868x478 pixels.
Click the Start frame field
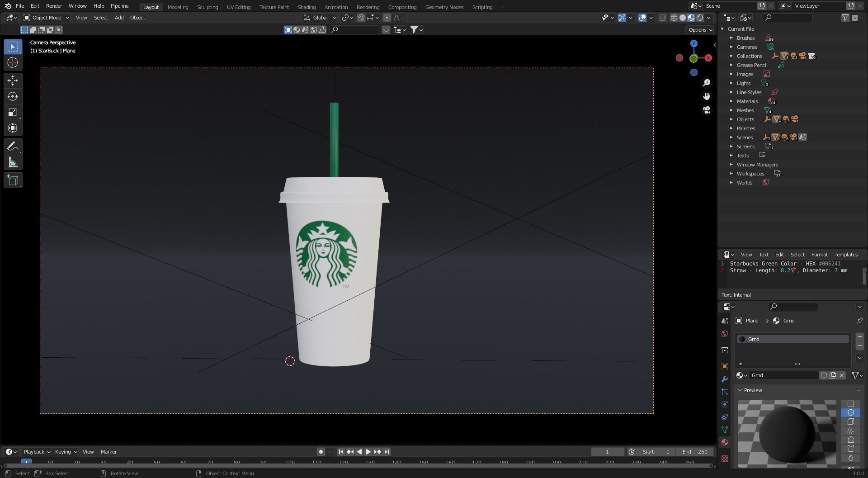pyautogui.click(x=656, y=452)
